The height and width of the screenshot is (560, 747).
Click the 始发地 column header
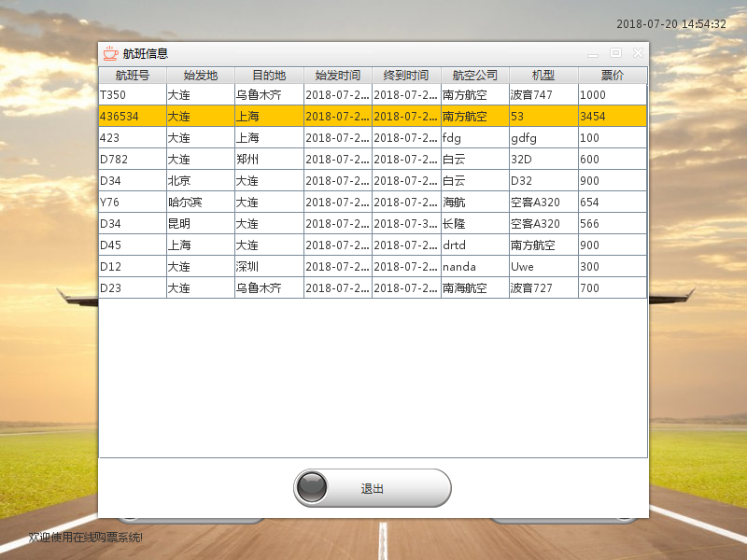click(x=201, y=76)
